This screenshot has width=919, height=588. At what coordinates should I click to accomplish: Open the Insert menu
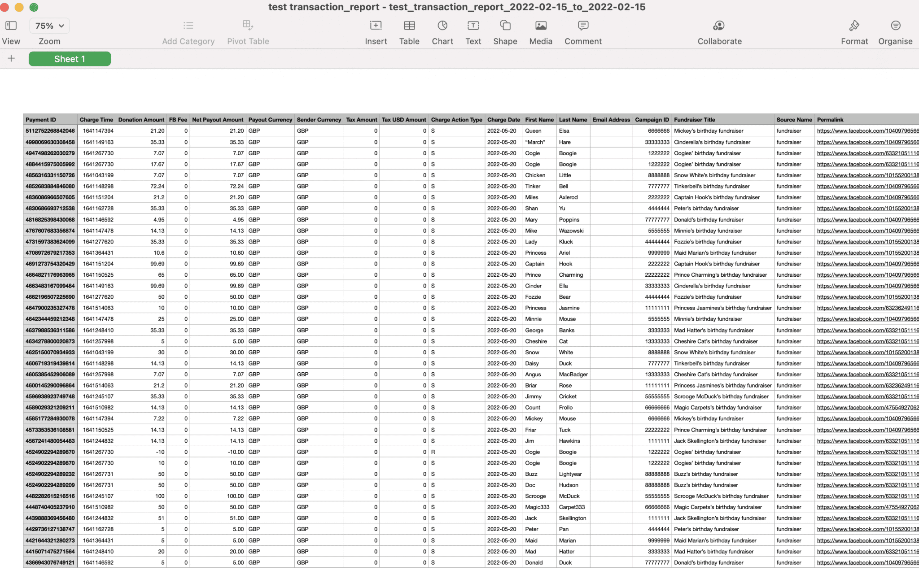[376, 30]
